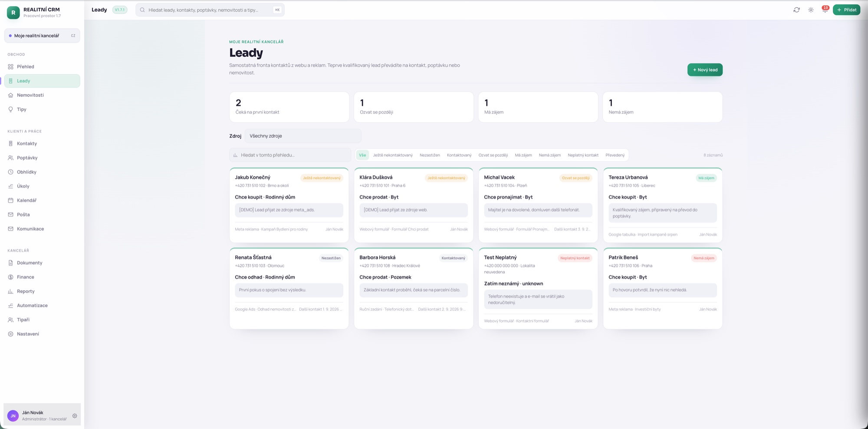The image size is (868, 429).
Task: Open Finance section in sidebar
Action: (42, 277)
